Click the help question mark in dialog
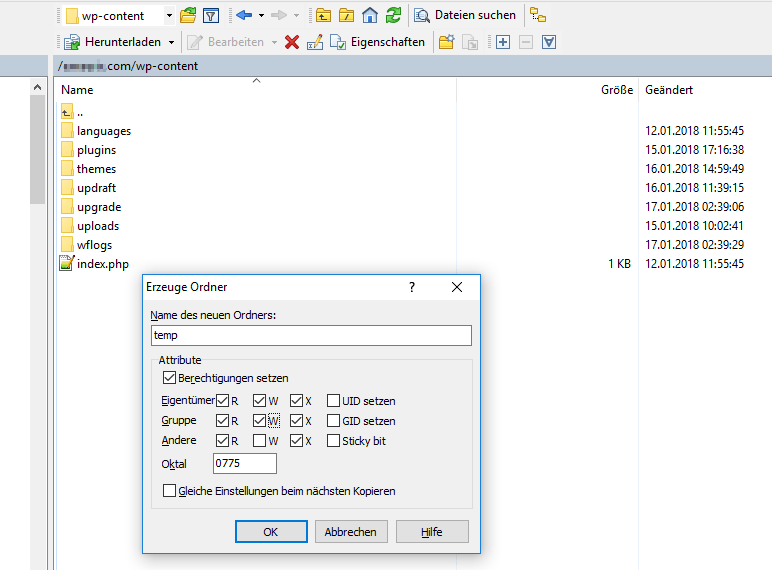Viewport: 772px width, 570px height. [412, 287]
